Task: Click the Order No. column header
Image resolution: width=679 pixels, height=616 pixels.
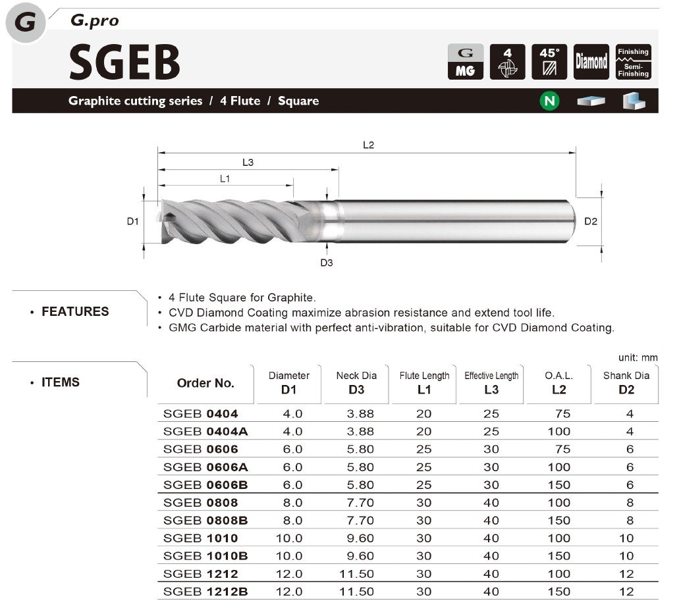Action: tap(205, 383)
